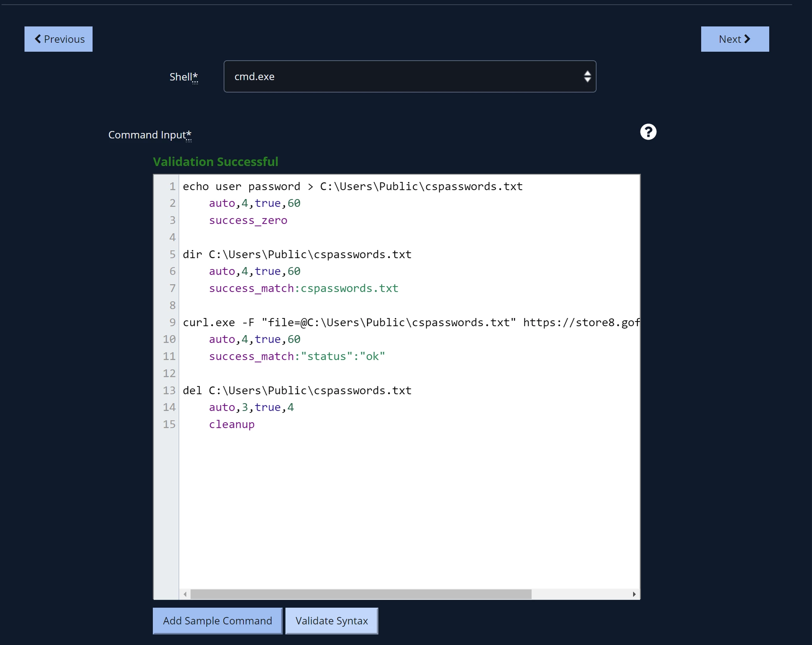The height and width of the screenshot is (645, 812).
Task: Click the Previous button
Action: click(x=58, y=39)
